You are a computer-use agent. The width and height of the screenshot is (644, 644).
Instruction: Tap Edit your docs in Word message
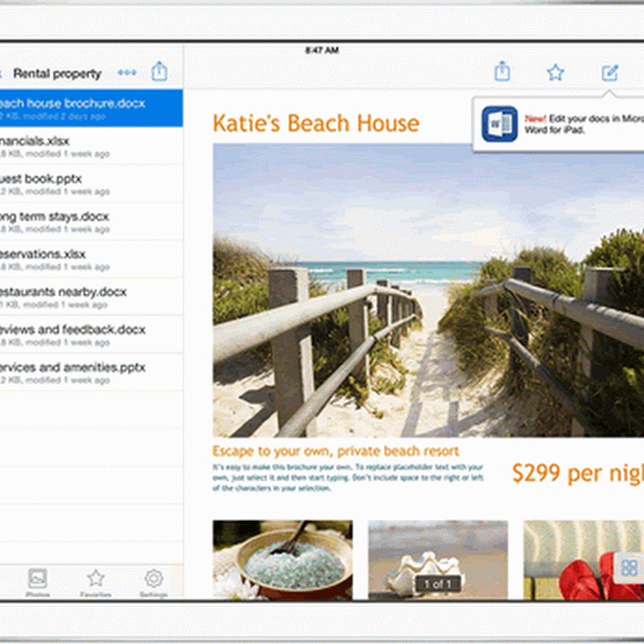pyautogui.click(x=584, y=124)
